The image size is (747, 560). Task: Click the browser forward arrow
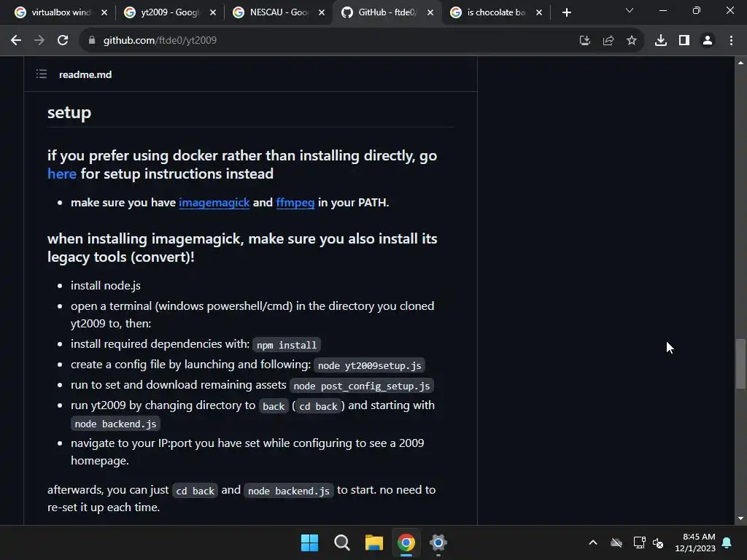tap(39, 41)
